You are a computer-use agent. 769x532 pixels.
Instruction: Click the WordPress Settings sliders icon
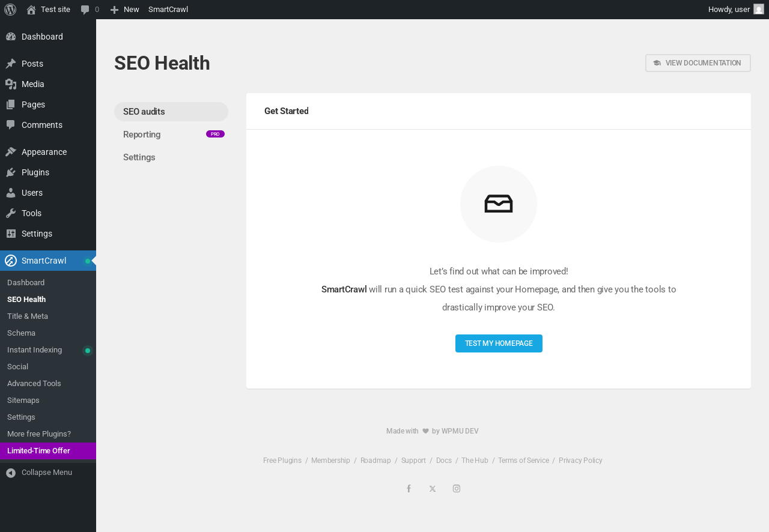[x=11, y=234]
